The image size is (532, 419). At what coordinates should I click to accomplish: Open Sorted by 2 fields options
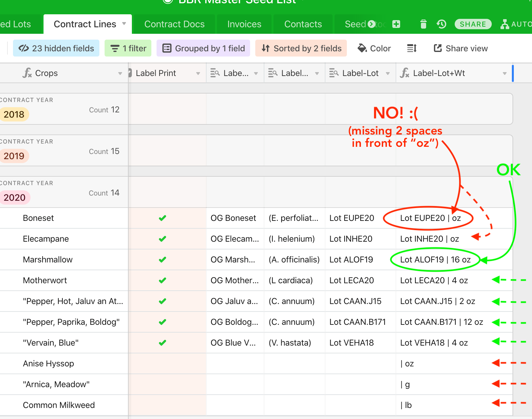301,48
